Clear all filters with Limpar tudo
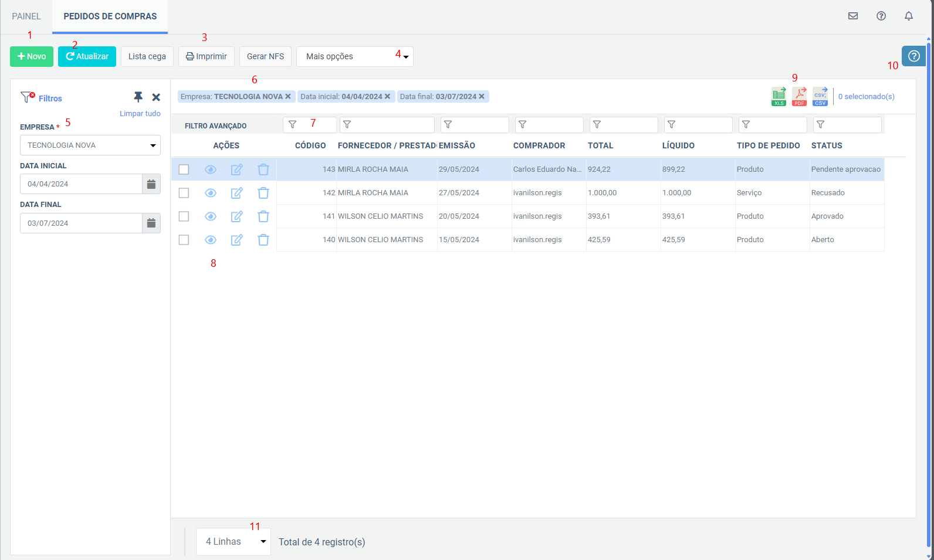Image resolution: width=934 pixels, height=560 pixels. click(140, 114)
